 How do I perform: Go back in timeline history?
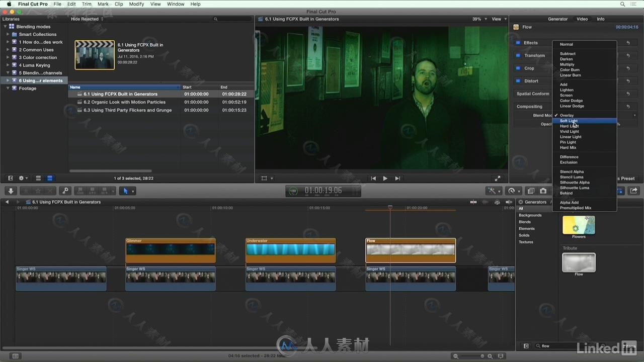(7, 202)
